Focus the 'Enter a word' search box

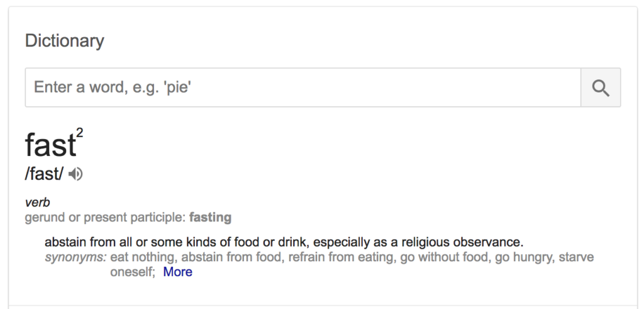pos(303,87)
